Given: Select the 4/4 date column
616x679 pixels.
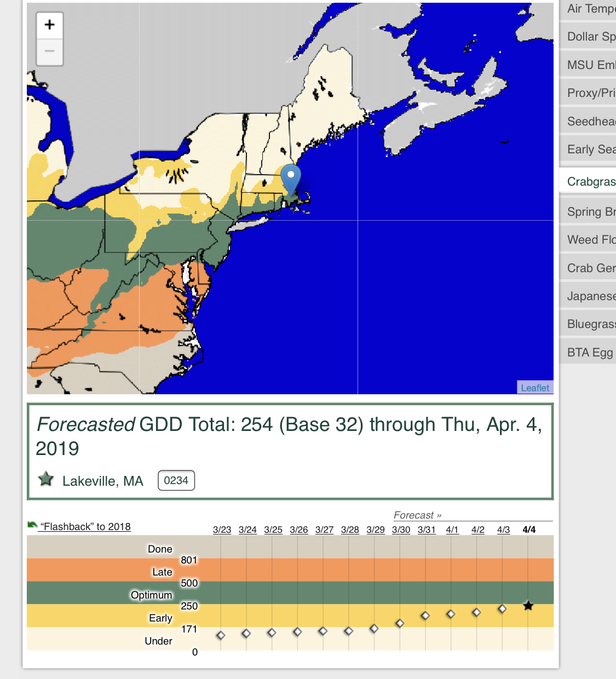Looking at the screenshot, I should [529, 530].
